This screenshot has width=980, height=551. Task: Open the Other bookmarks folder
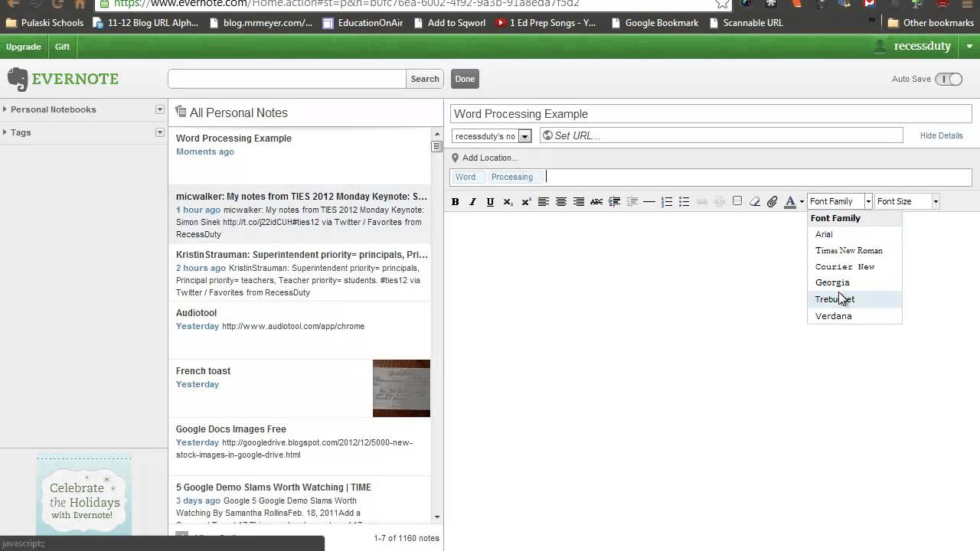tap(930, 22)
